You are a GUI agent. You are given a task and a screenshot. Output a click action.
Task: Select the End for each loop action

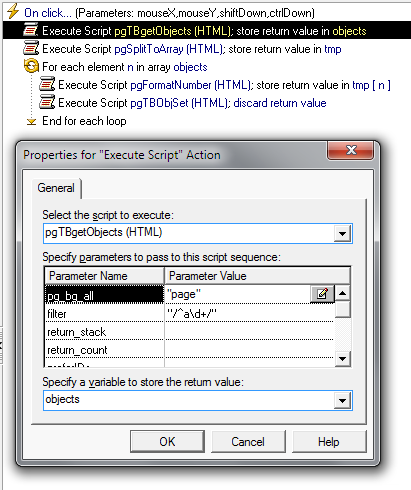point(84,121)
